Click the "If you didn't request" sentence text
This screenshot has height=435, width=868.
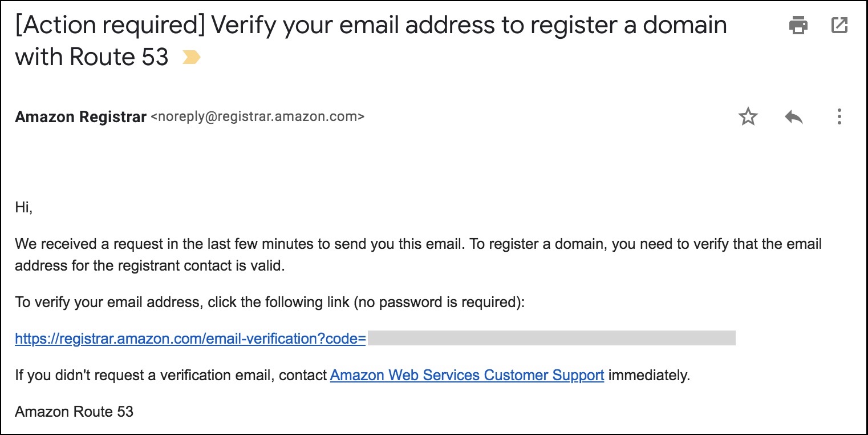point(171,376)
